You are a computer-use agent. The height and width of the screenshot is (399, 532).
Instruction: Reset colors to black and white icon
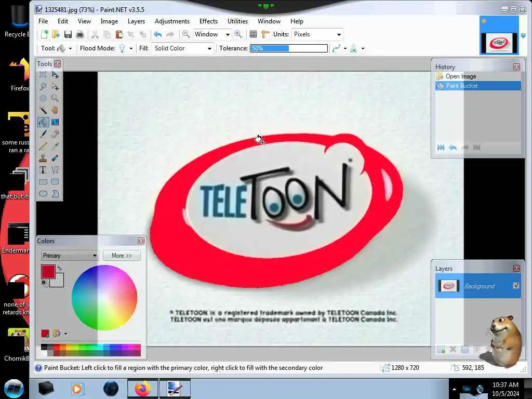(x=44, y=282)
